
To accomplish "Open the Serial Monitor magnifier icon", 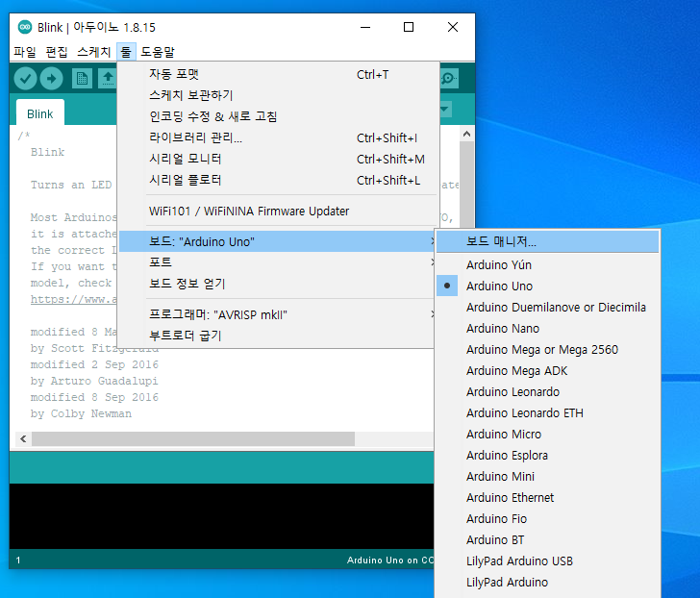I will [448, 79].
